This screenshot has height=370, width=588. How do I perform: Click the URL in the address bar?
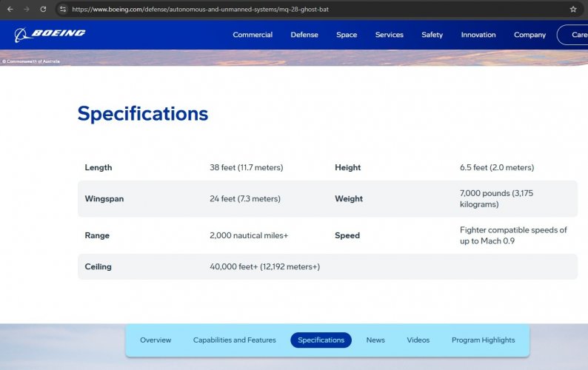(200, 10)
